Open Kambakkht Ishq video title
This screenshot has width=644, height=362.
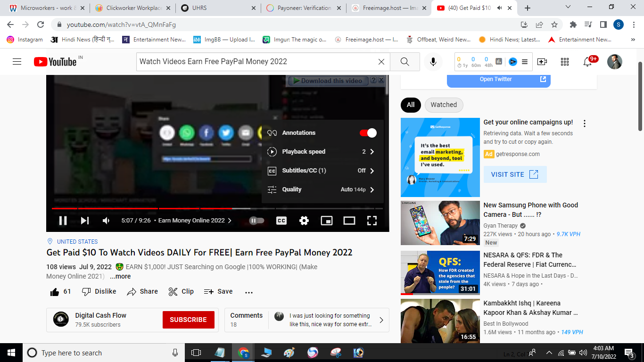point(530,308)
